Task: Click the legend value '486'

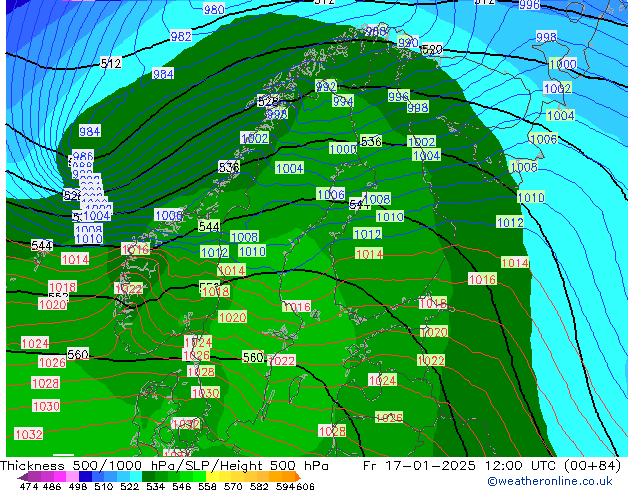Action: pos(52,486)
